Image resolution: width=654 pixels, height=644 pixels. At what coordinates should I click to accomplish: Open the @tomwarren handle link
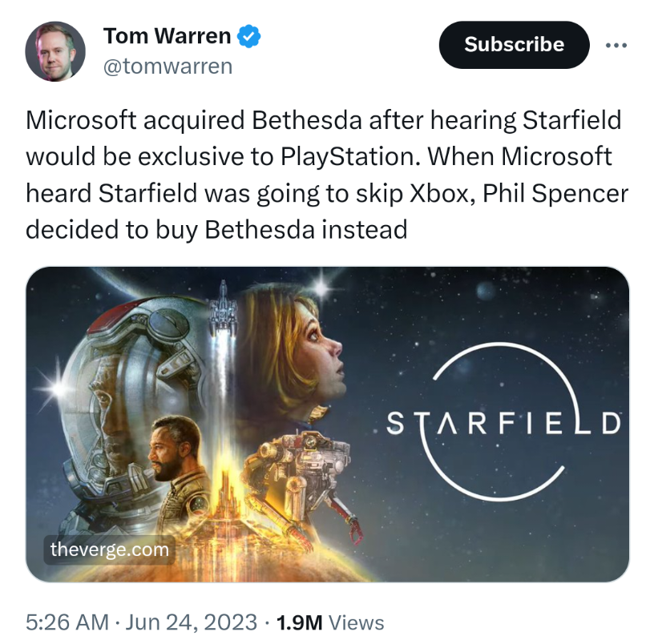pos(168,66)
